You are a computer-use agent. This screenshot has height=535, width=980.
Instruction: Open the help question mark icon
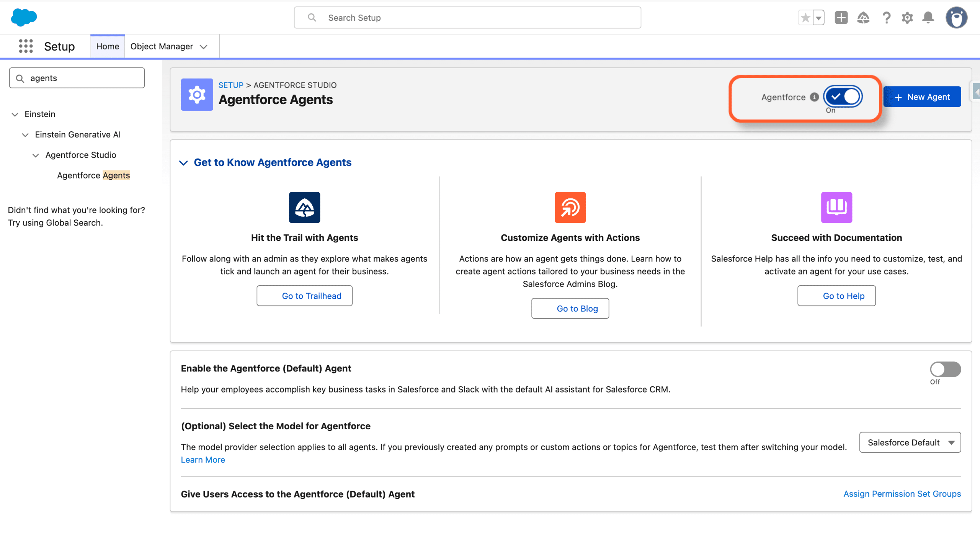[x=886, y=18]
